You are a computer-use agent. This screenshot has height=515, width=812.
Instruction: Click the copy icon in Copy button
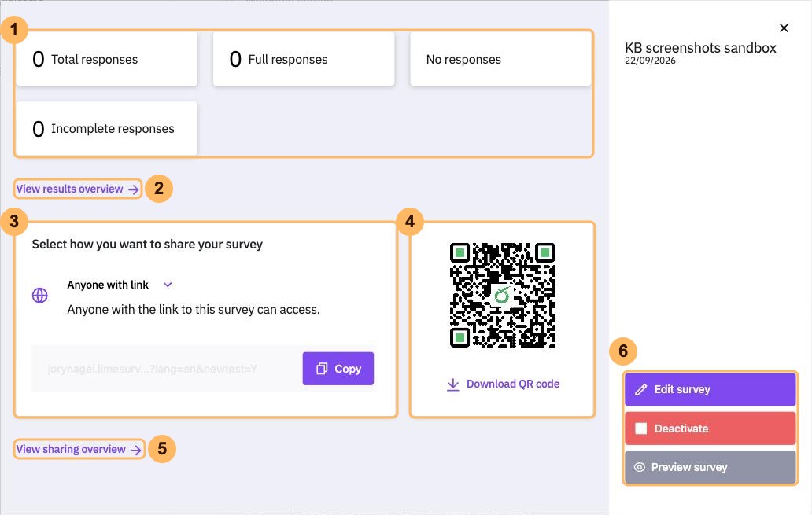(322, 369)
